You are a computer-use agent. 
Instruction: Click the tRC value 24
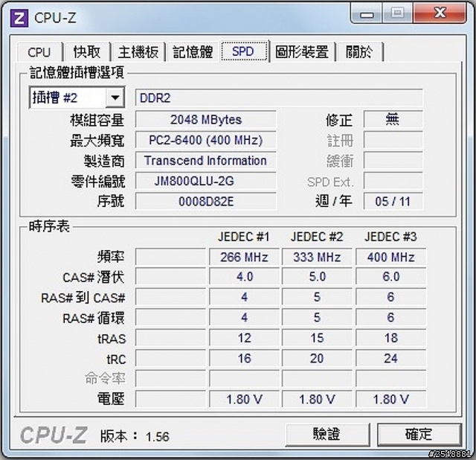[x=391, y=358]
